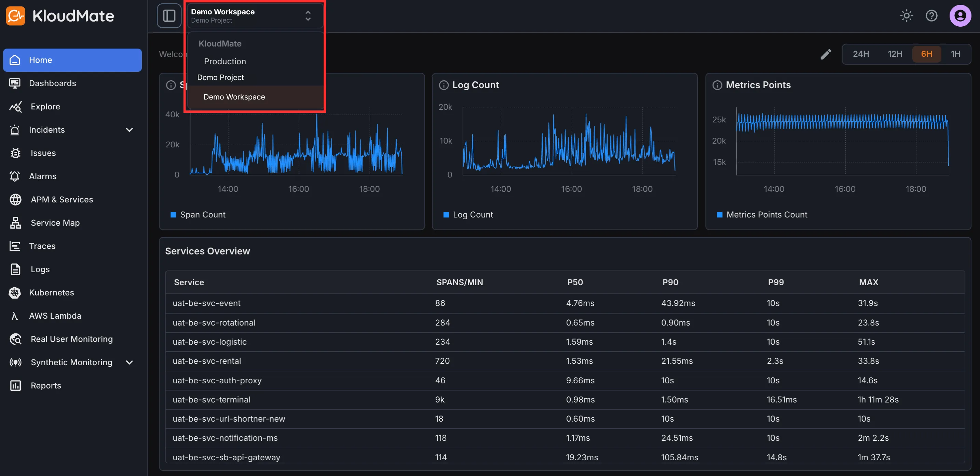Click the KloudMate logo icon
This screenshot has width=980, height=476.
[x=16, y=16]
